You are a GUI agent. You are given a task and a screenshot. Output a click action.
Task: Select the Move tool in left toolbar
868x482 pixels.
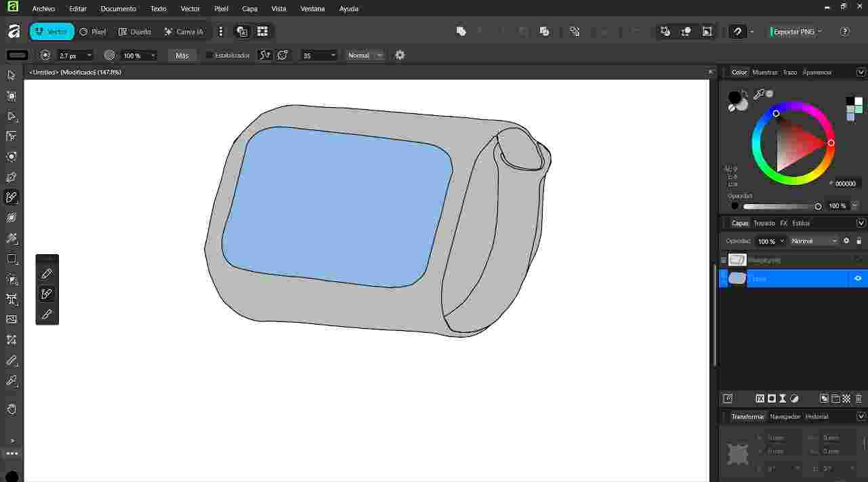click(12, 75)
